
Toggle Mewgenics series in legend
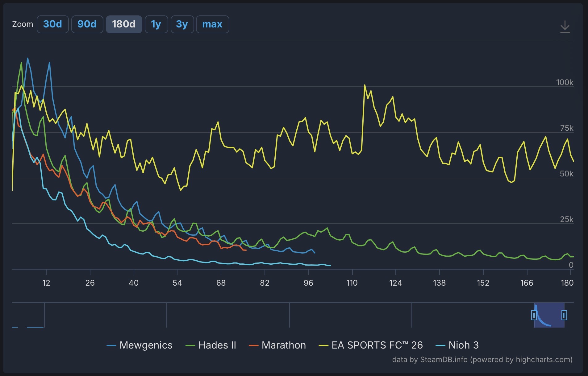click(x=140, y=345)
